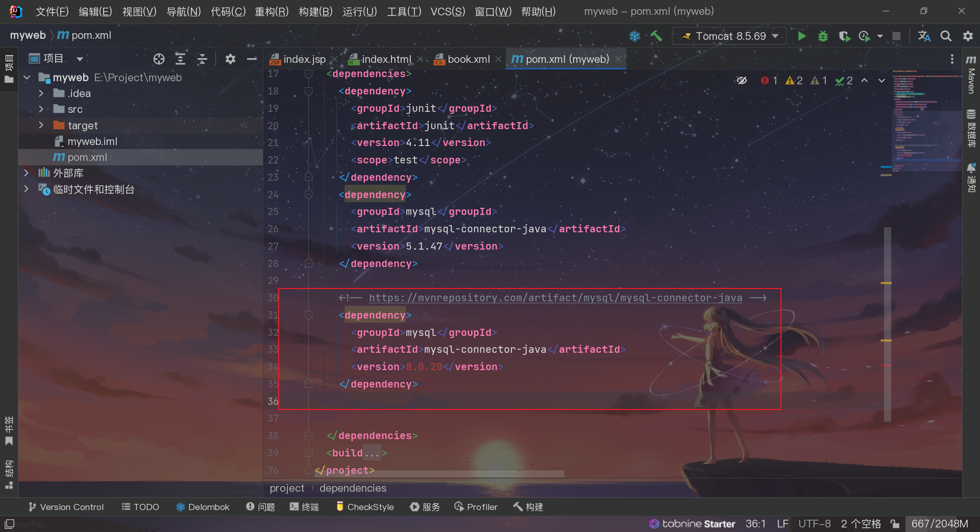Start debugging with the bug icon
The image size is (980, 532).
point(823,36)
